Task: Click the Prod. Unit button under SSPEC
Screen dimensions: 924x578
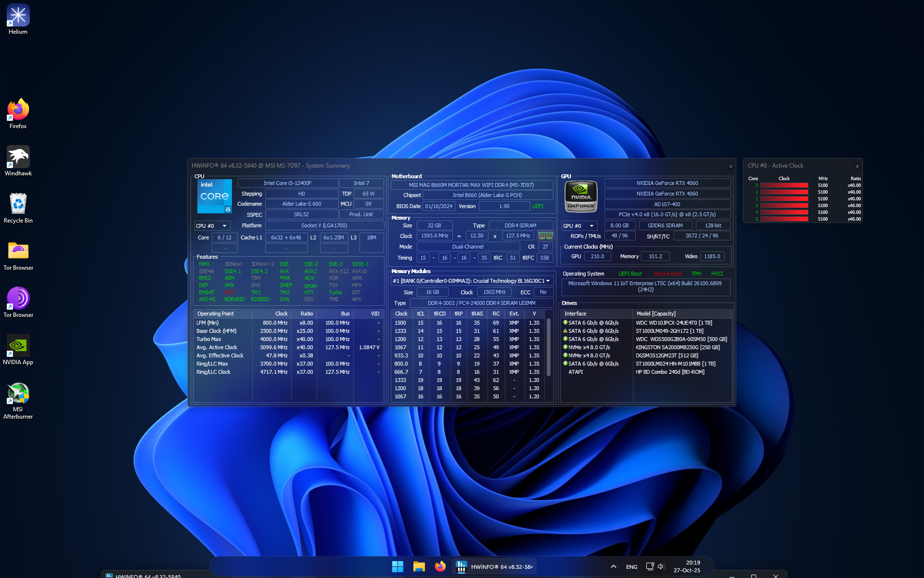Action: [x=361, y=214]
